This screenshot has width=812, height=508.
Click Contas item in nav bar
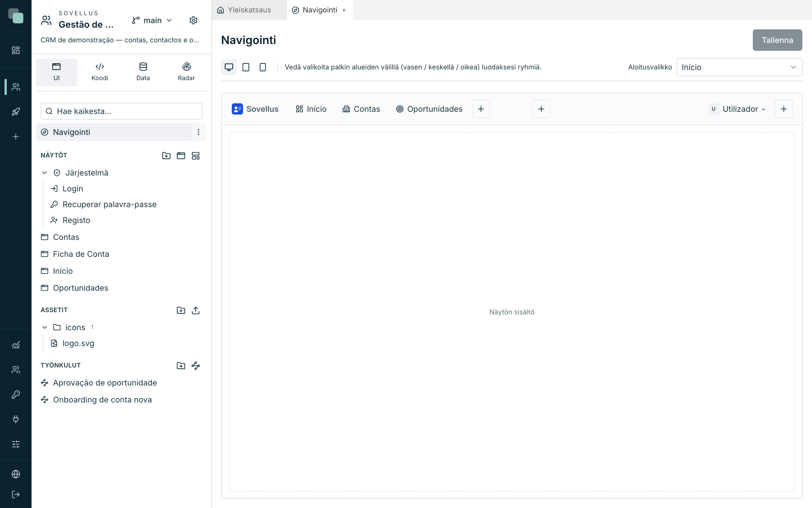pyautogui.click(x=361, y=109)
